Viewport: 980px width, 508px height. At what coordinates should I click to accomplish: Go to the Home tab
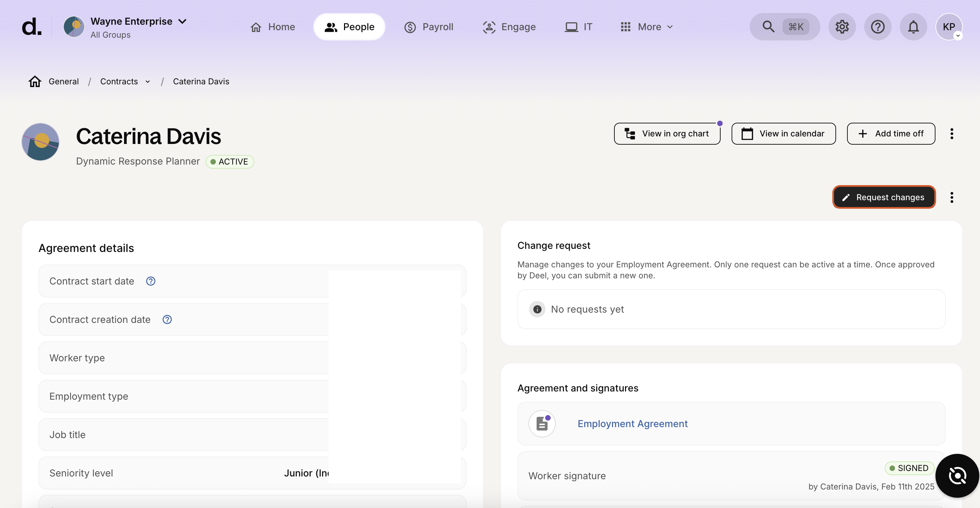pos(272,27)
